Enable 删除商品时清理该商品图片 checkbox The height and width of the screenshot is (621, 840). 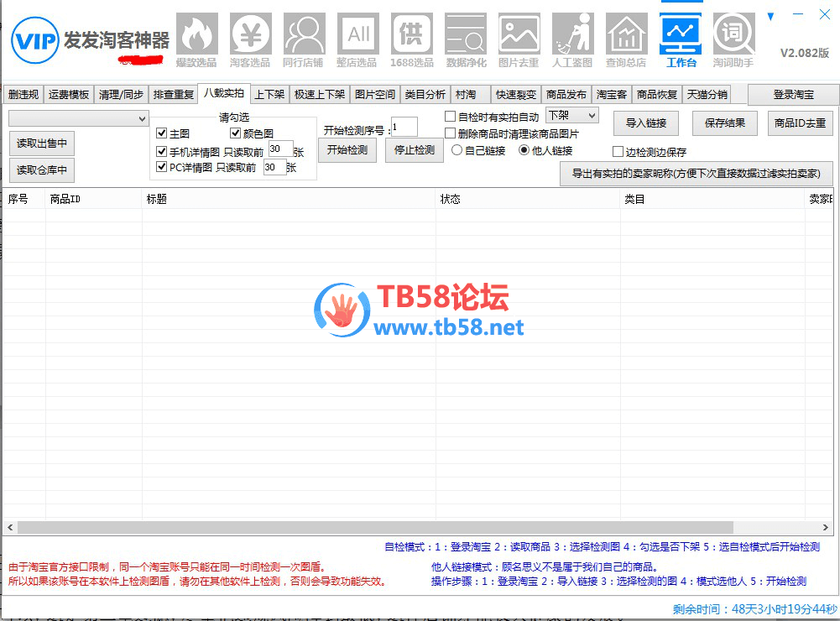[450, 133]
